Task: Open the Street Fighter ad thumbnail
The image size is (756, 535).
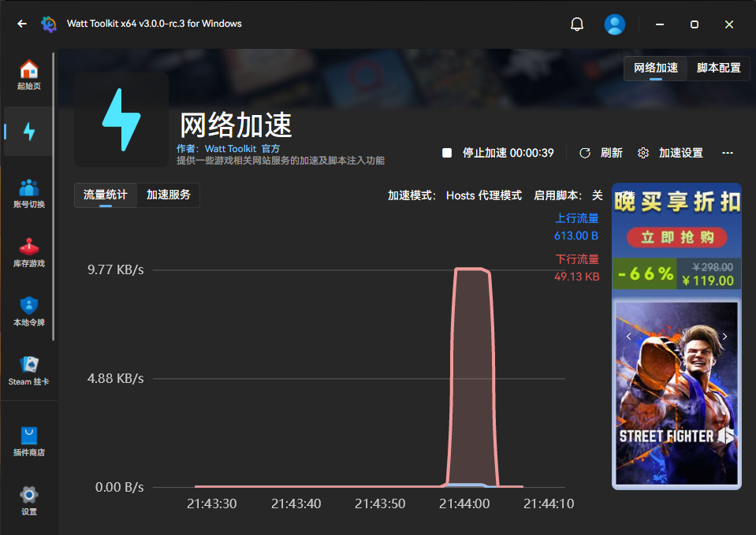Action: (677, 393)
